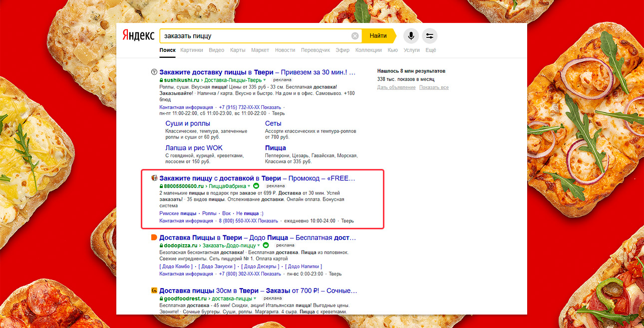Image resolution: width=644 pixels, height=328 pixels.
Task: Clear the search query with the X icon
Action: 355,36
